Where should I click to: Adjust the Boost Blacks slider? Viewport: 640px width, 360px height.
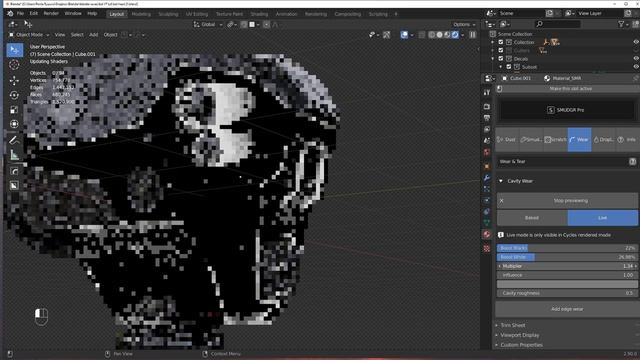pos(567,248)
